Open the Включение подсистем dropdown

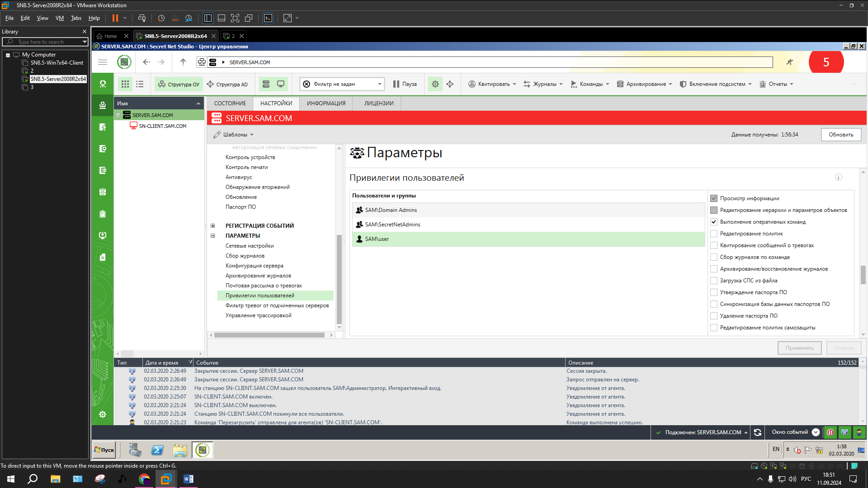click(716, 84)
